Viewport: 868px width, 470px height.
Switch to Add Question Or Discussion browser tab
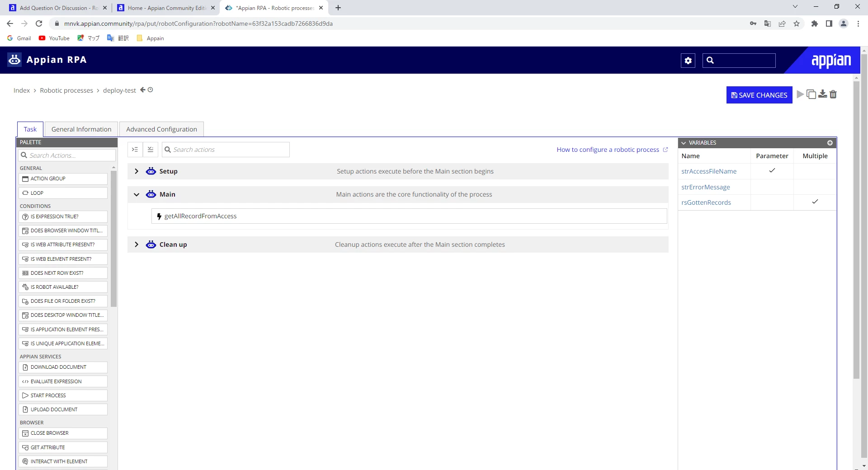click(x=58, y=8)
